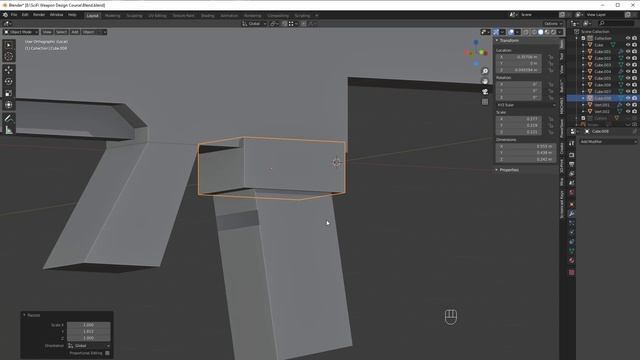Click the Options button in the header

coord(552,24)
